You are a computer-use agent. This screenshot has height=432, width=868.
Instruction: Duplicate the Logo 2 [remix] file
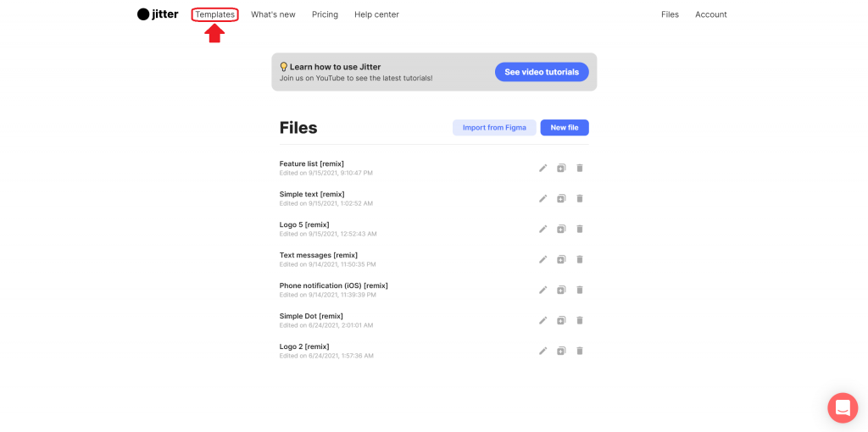pos(561,350)
